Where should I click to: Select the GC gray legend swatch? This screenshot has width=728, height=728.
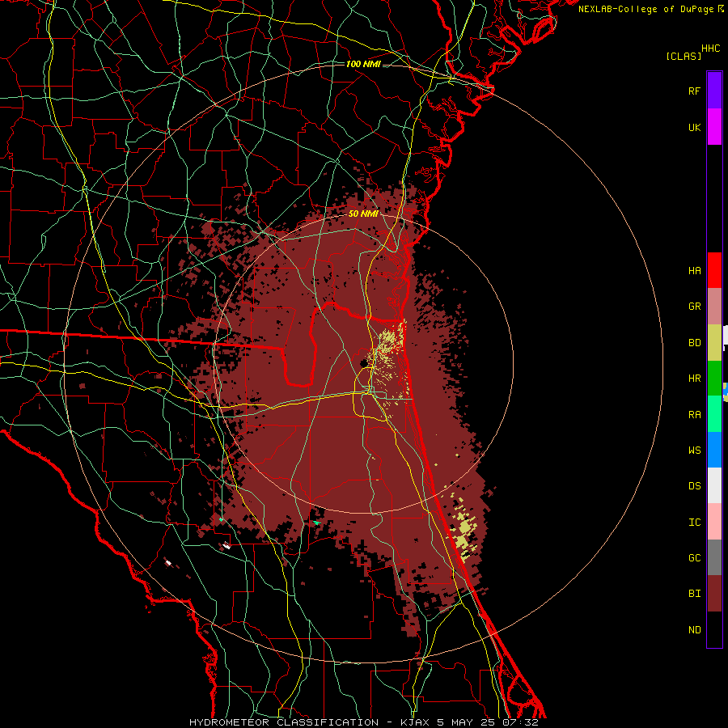coord(714,557)
